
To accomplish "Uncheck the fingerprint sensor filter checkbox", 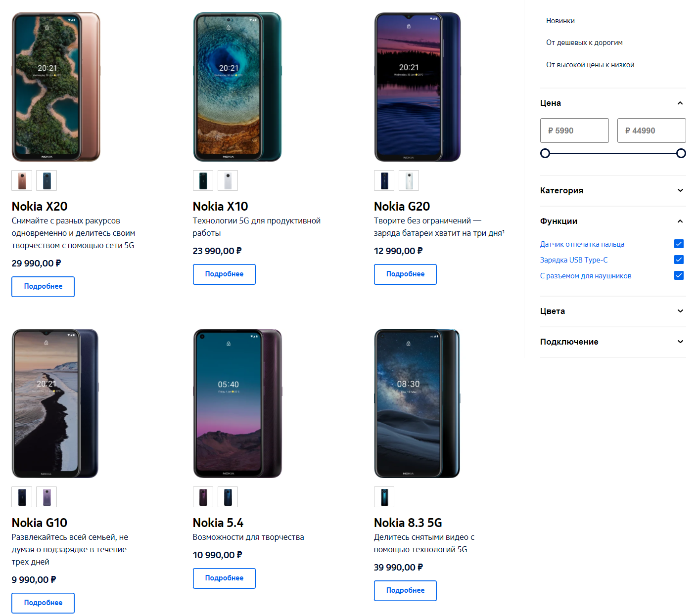I will (679, 244).
